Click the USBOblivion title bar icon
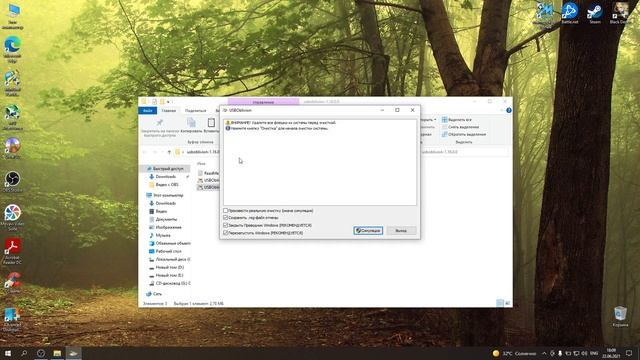The image size is (640, 360). (x=225, y=110)
